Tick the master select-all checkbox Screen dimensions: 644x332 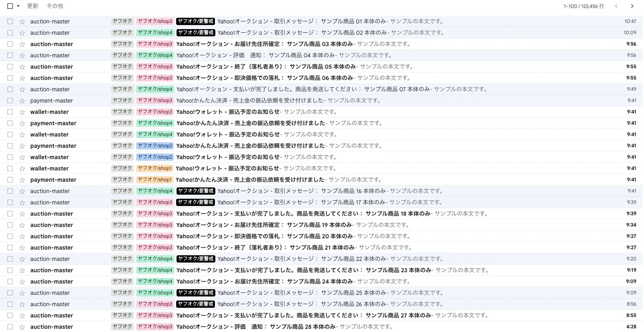point(10,6)
